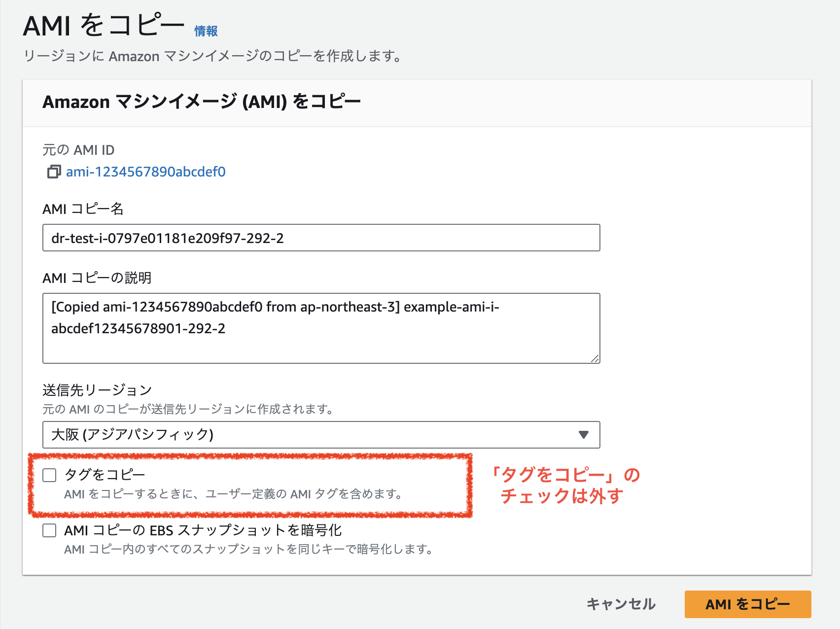The width and height of the screenshot is (840, 629).
Task: Click the キャンセル cancel button
Action: coord(621,604)
